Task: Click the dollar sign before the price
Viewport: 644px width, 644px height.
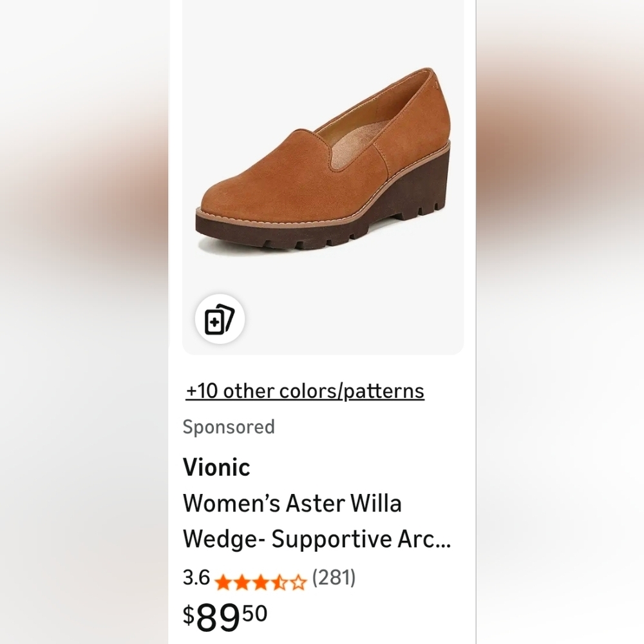Action: [x=188, y=616]
